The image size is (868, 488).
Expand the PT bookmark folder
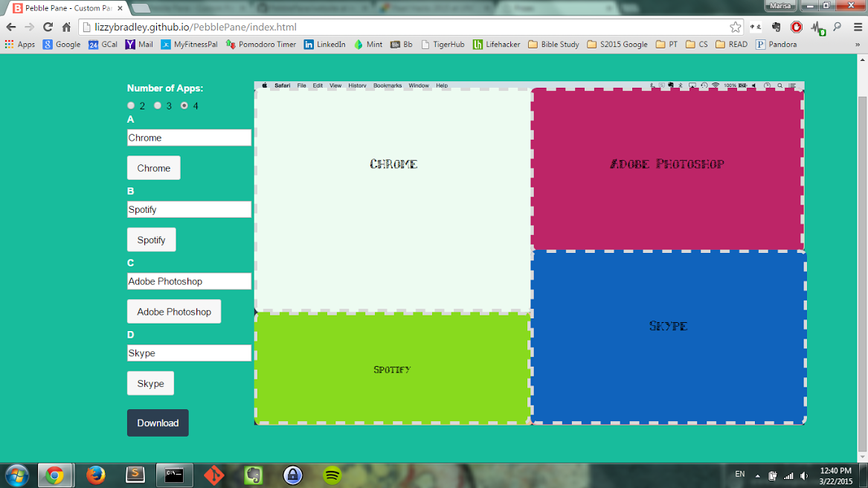[666, 45]
